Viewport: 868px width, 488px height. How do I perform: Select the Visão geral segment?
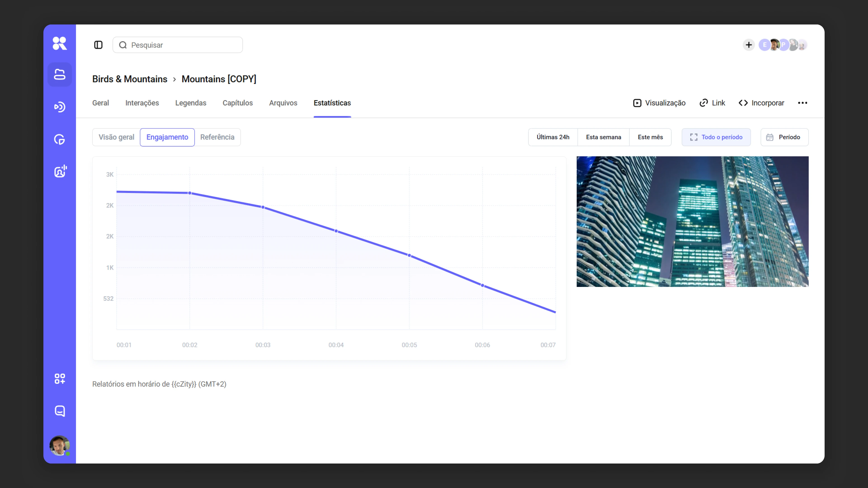click(x=116, y=137)
